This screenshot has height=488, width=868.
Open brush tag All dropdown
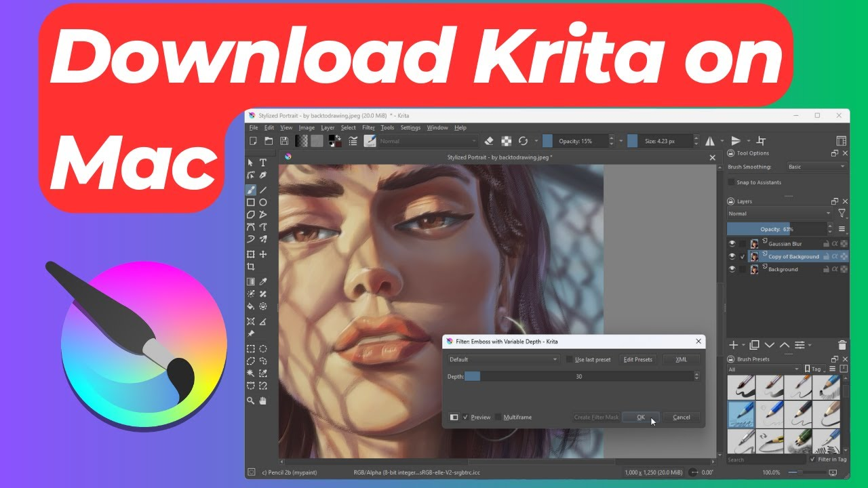click(x=764, y=369)
